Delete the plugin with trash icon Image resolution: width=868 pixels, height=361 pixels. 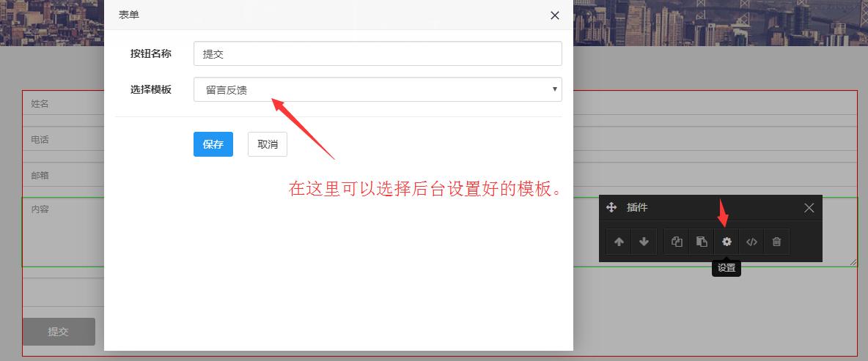click(776, 242)
